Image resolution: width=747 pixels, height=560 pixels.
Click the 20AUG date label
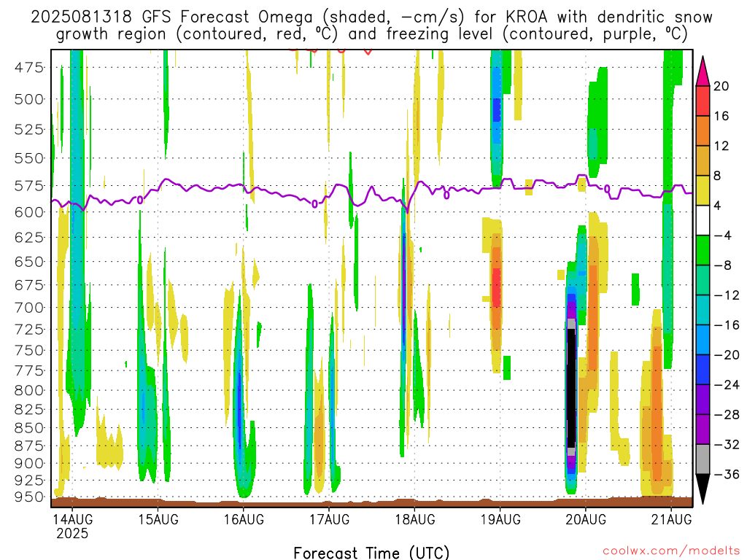click(586, 519)
